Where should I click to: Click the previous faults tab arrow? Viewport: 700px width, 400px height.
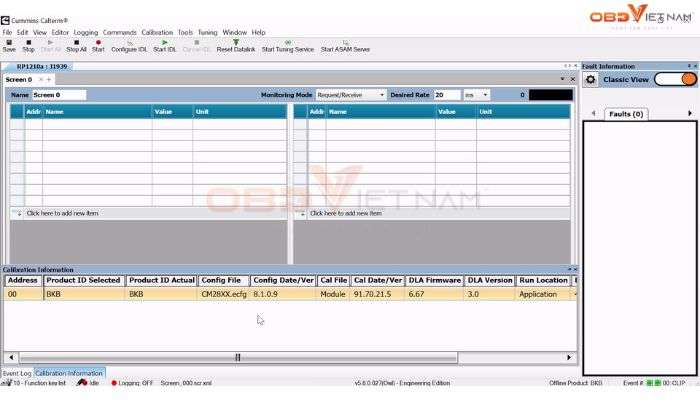(593, 113)
